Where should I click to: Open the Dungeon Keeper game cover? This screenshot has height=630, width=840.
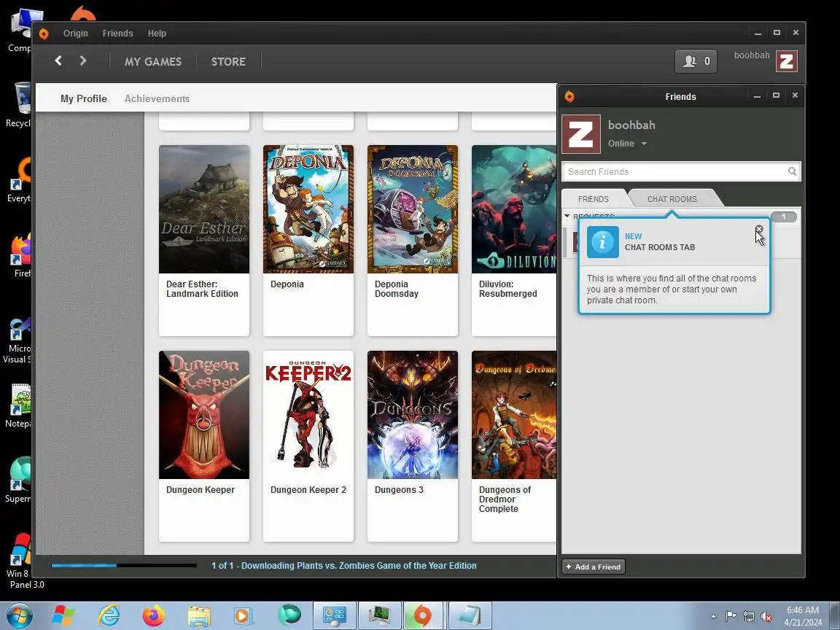click(204, 415)
